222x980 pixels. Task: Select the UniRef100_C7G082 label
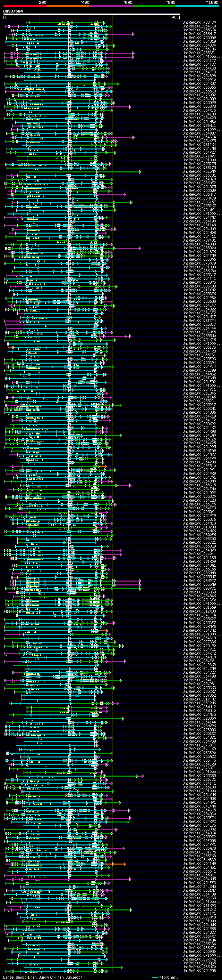(x=199, y=95)
